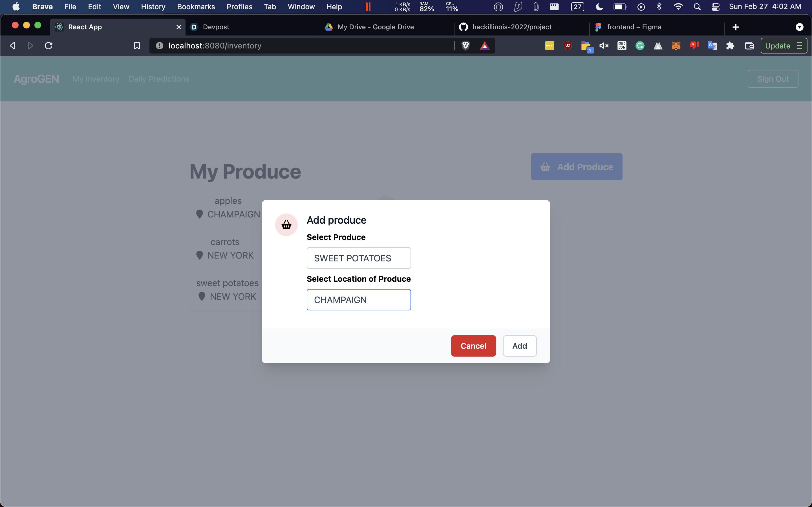Viewport: 812px width, 507px height.
Task: Click the Add button in the dialog
Action: click(x=519, y=346)
